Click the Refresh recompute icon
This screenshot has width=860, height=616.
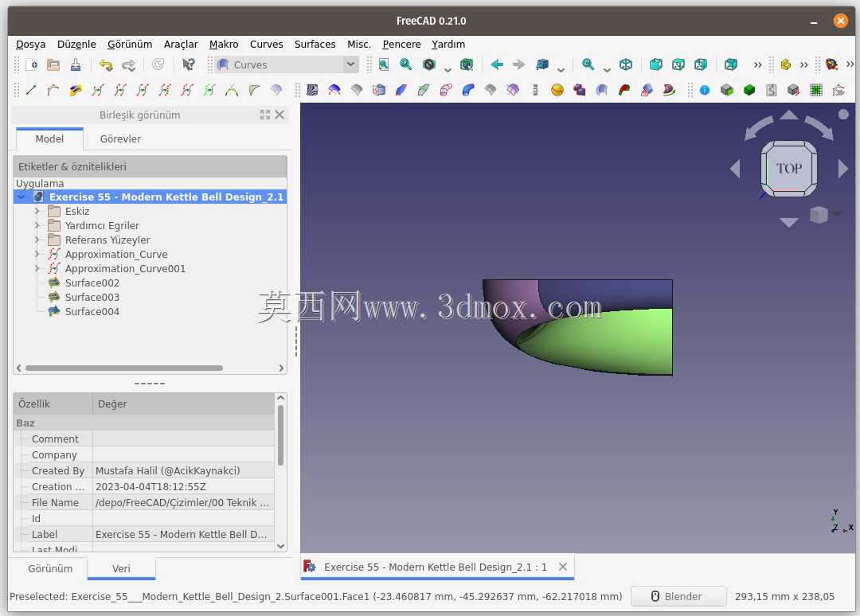pos(158,64)
